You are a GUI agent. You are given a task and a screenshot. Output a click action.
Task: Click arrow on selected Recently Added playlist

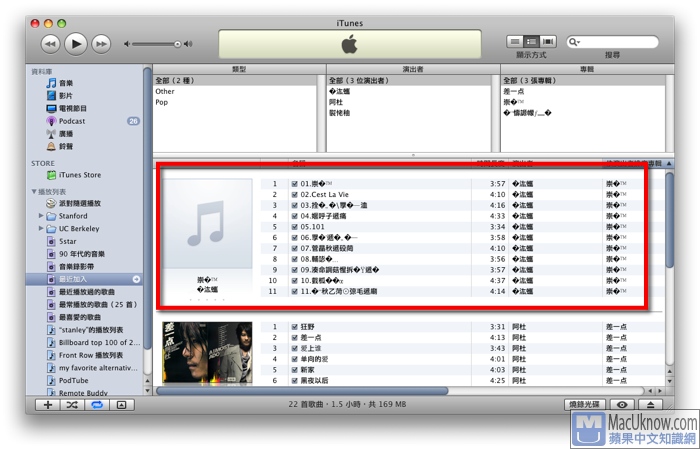[x=136, y=279]
